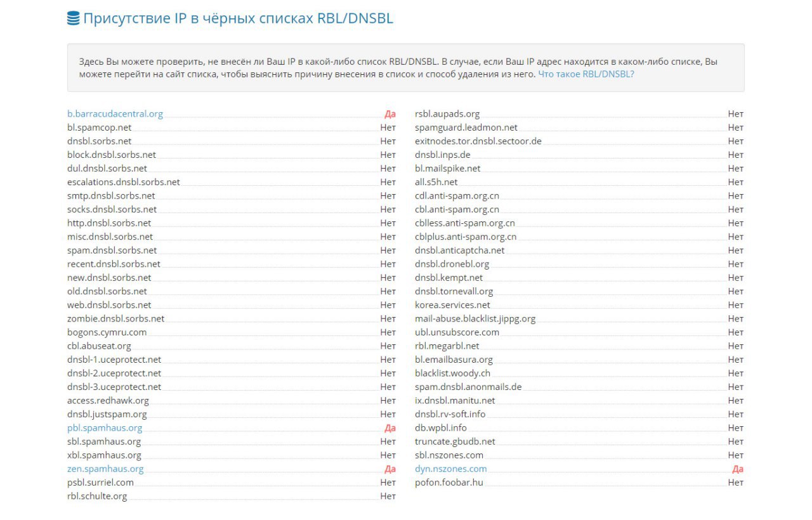
Task: Select cdl.anti-spam.org.cn entry
Action: coord(457,195)
